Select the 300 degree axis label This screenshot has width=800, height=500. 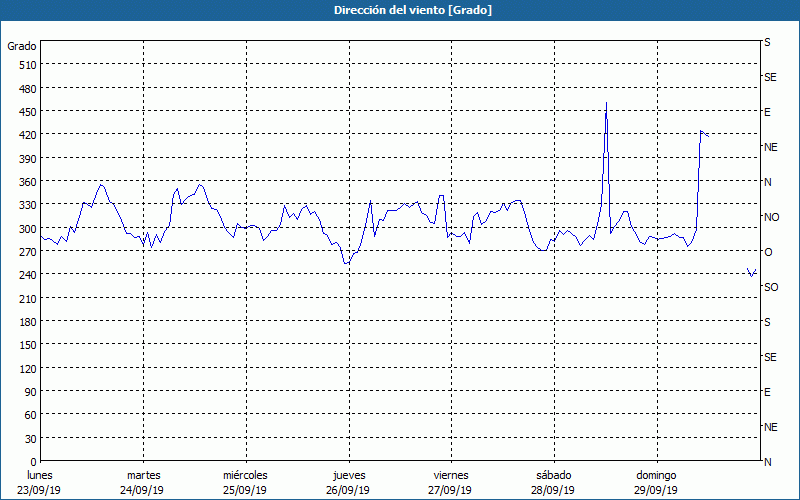[x=28, y=229]
